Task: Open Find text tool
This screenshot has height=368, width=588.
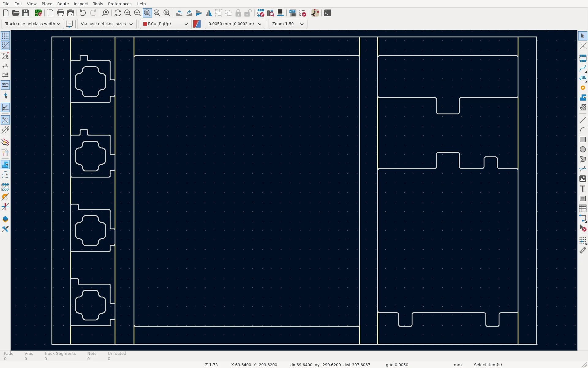Action: (105, 13)
